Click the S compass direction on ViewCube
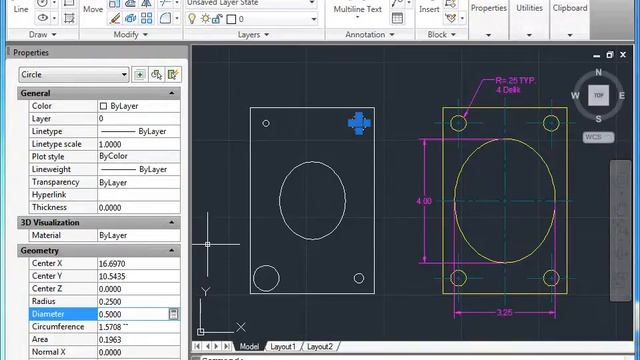The height and width of the screenshot is (360, 640). point(598,119)
